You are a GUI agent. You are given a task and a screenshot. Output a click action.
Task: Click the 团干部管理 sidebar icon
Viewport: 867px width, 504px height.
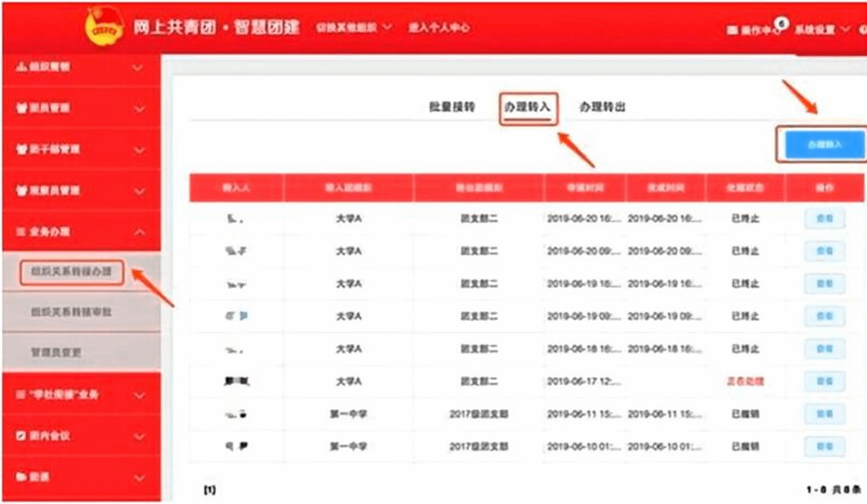21,150
